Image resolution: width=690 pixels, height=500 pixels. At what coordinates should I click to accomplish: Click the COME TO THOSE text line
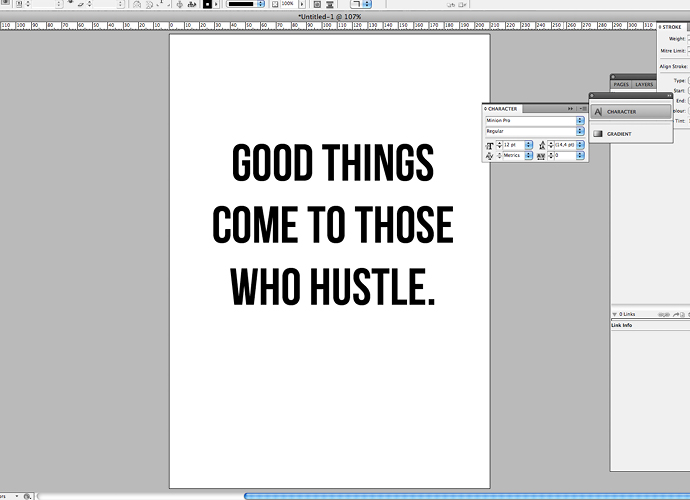point(333,224)
